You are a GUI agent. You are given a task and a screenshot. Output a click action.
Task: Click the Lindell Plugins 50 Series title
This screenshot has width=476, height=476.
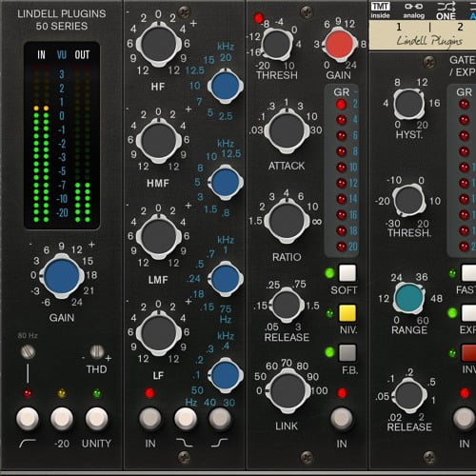[62, 20]
